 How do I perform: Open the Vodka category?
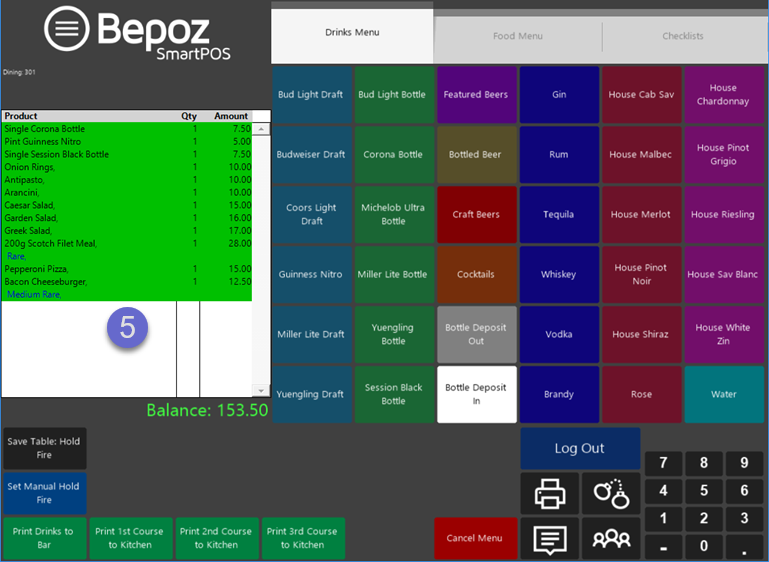tap(559, 334)
